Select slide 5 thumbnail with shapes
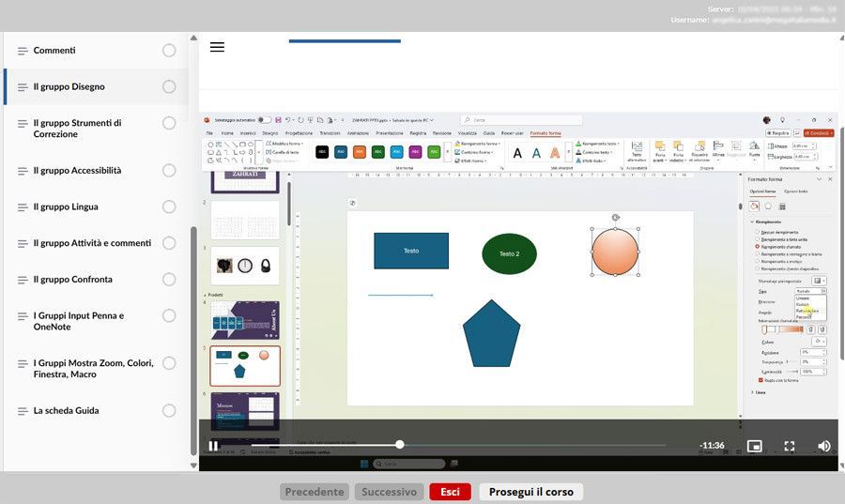Image resolution: width=845 pixels, height=504 pixels. pyautogui.click(x=244, y=365)
